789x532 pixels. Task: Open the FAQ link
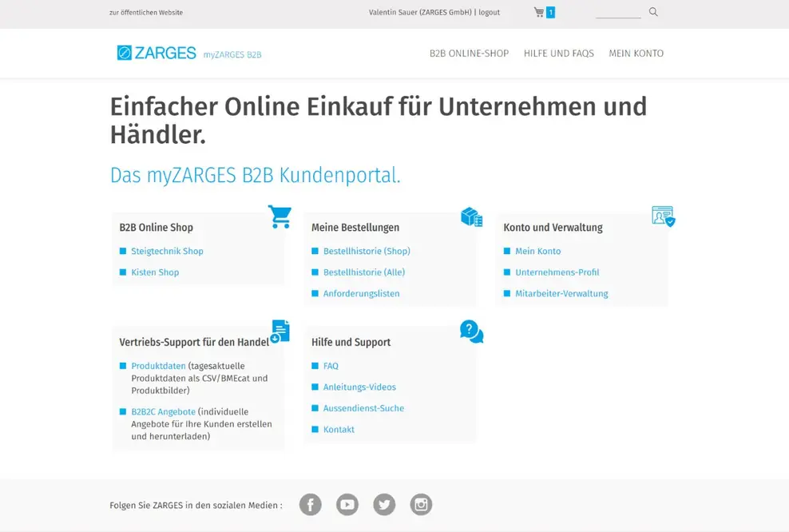331,366
